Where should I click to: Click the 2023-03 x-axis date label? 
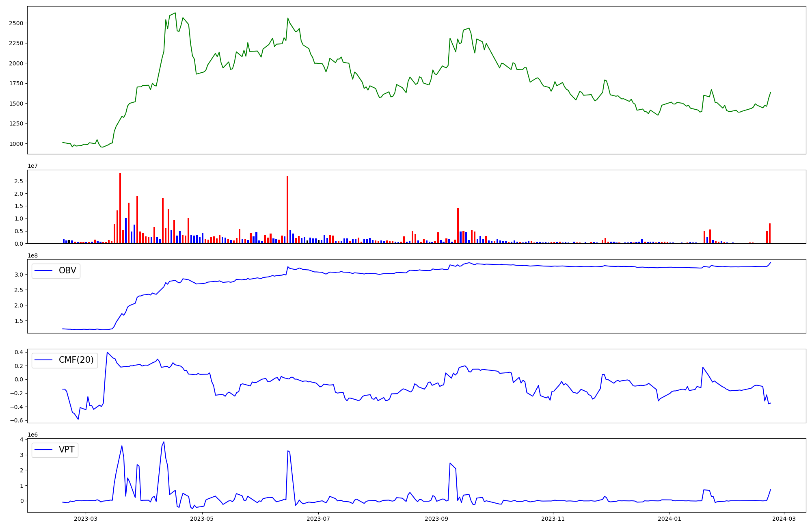(x=86, y=519)
